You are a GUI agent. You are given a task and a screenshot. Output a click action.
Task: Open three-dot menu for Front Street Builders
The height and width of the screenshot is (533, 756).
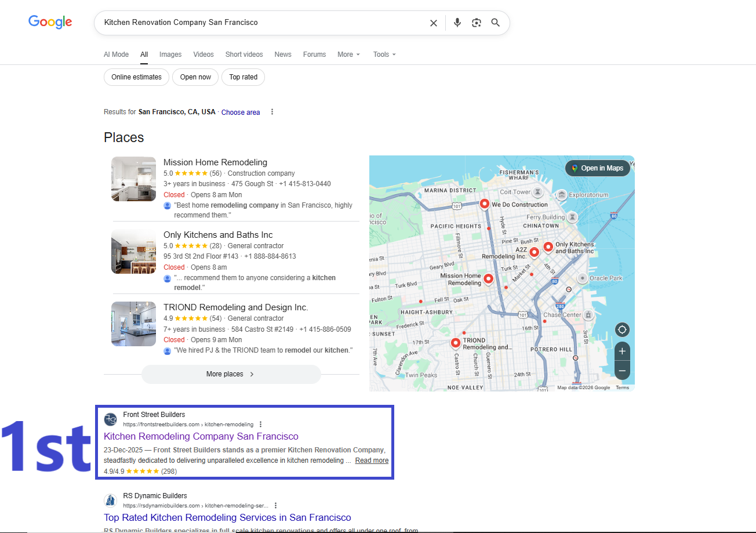click(260, 424)
